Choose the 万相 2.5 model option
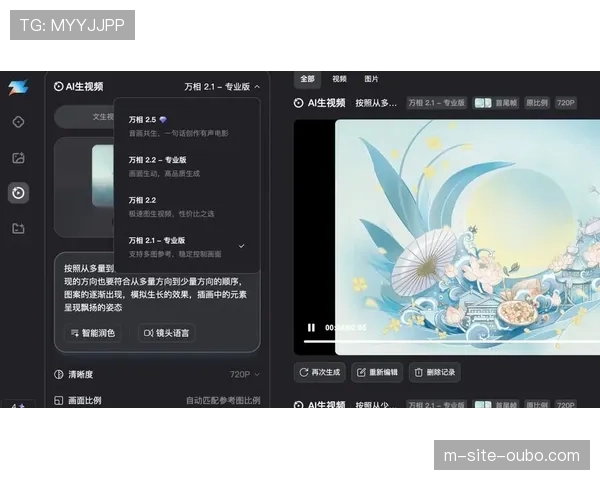This screenshot has width=600, height=480. point(187,126)
